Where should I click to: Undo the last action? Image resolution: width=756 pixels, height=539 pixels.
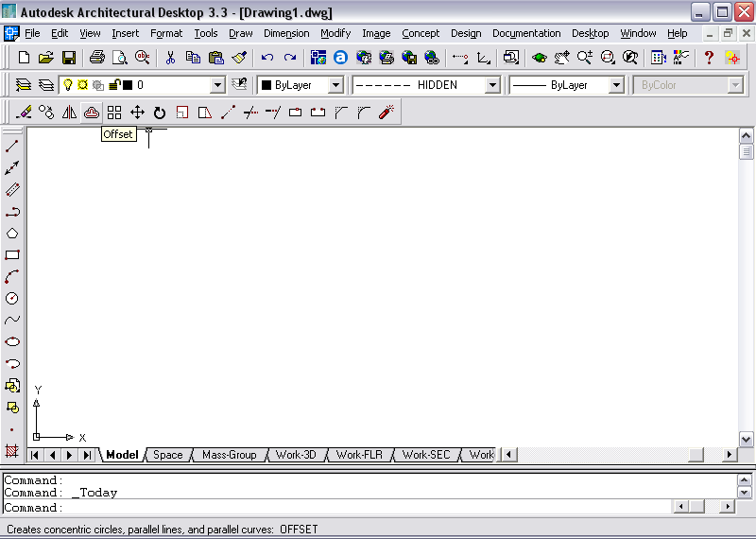coord(267,58)
